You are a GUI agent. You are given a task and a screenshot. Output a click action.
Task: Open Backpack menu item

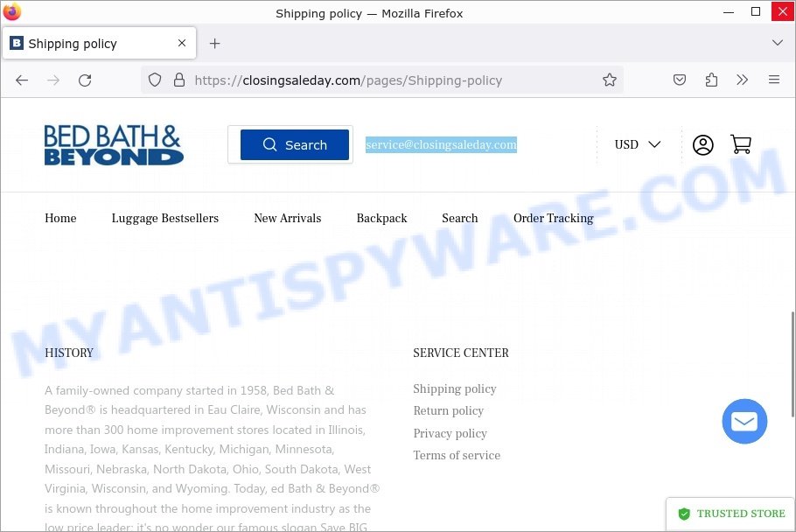[381, 218]
